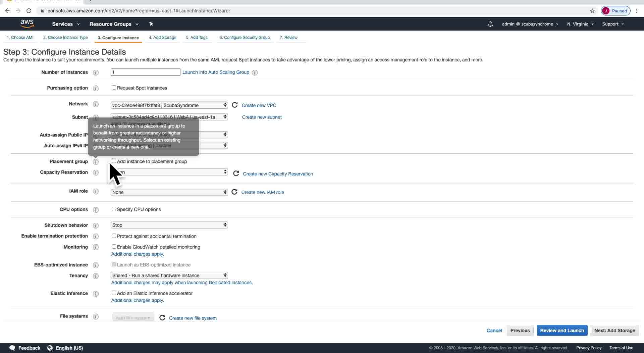
Task: Open Create new subnet link
Action: (262, 117)
